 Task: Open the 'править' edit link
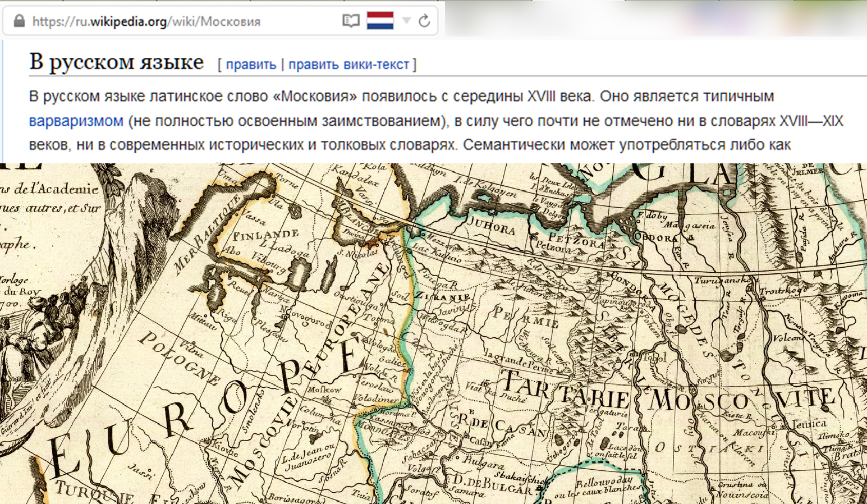click(251, 65)
